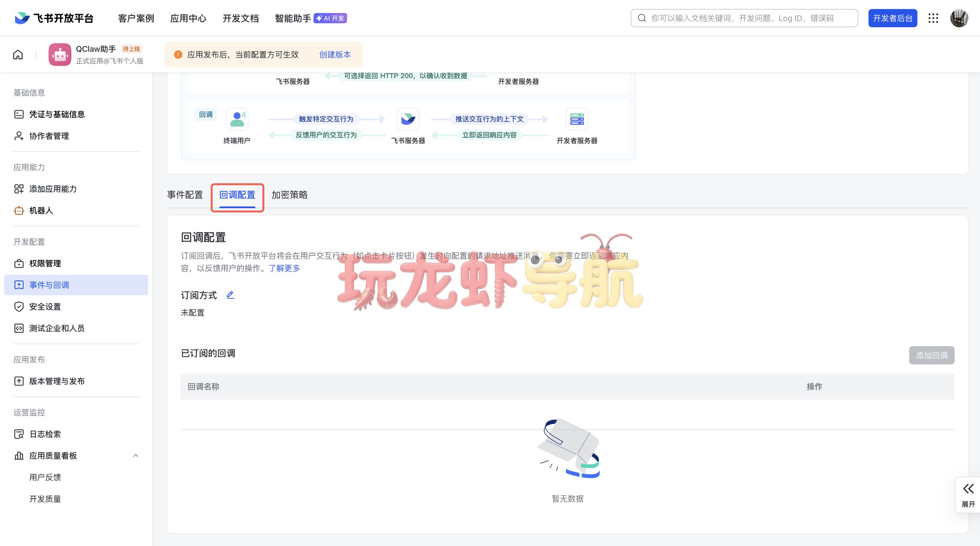
Task: Open 应用中心 in top navigation
Action: point(188,18)
